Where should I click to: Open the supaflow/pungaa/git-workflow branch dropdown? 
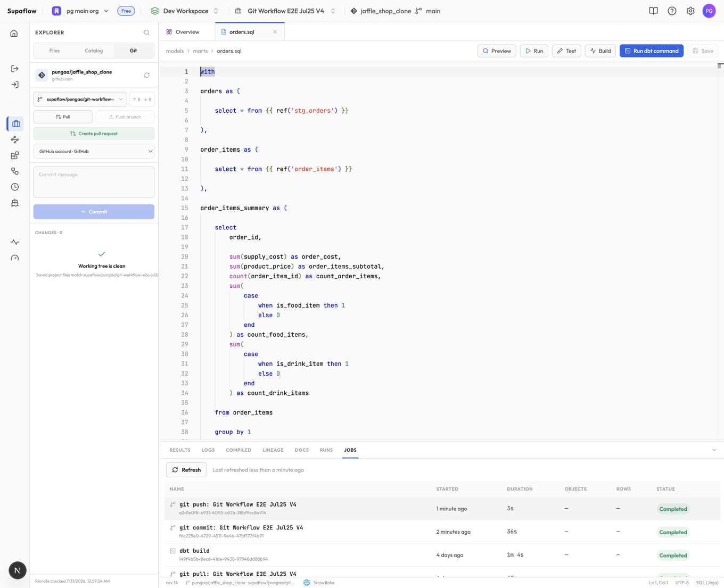point(80,99)
